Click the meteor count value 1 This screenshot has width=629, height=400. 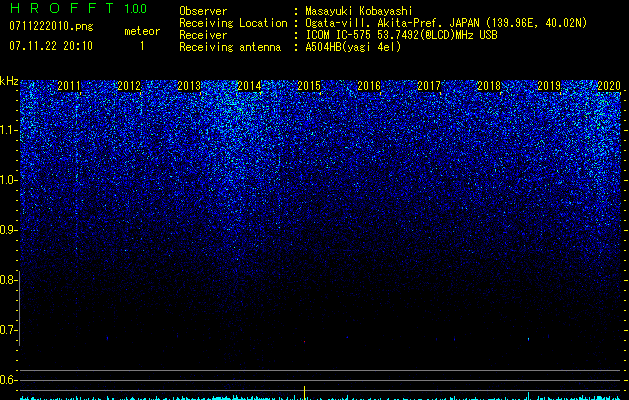click(x=142, y=46)
